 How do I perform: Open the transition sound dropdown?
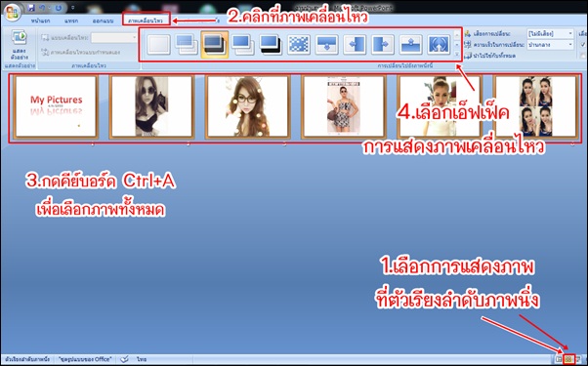pos(550,34)
